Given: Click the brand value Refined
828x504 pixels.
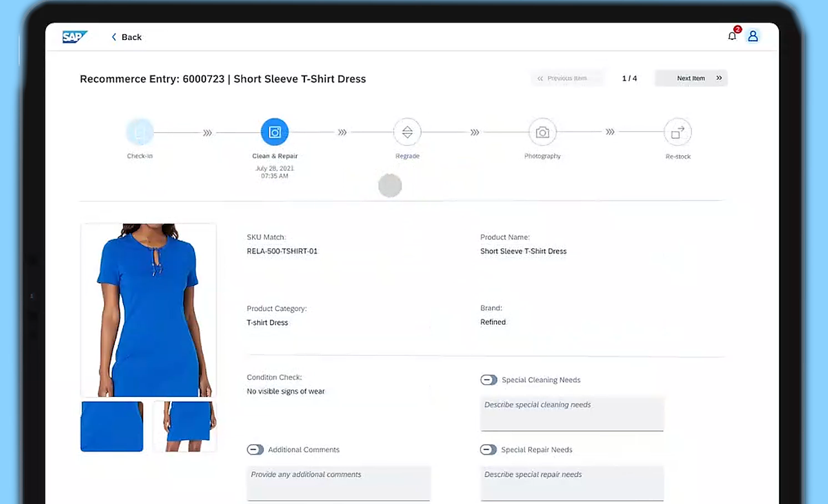Looking at the screenshot, I should coord(493,322).
